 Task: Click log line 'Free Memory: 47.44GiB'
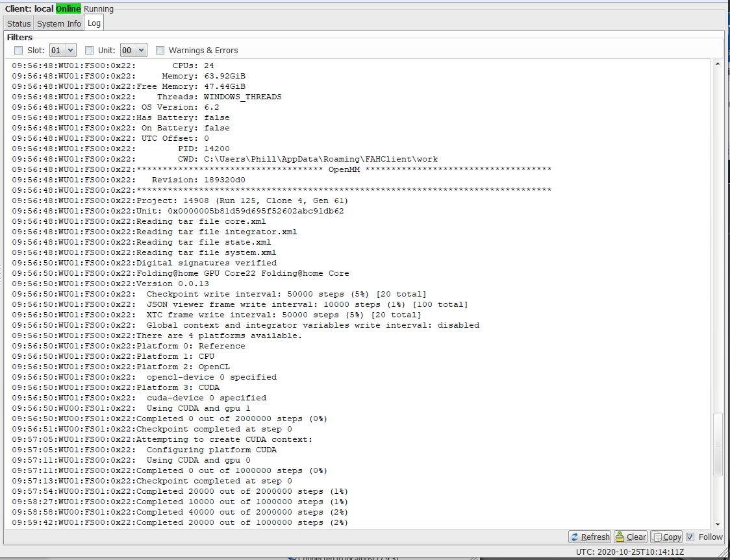pyautogui.click(x=129, y=86)
